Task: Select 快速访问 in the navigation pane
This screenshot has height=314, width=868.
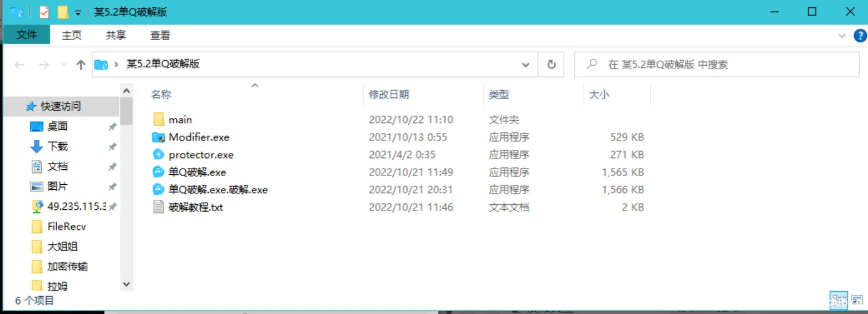Action: point(61,106)
